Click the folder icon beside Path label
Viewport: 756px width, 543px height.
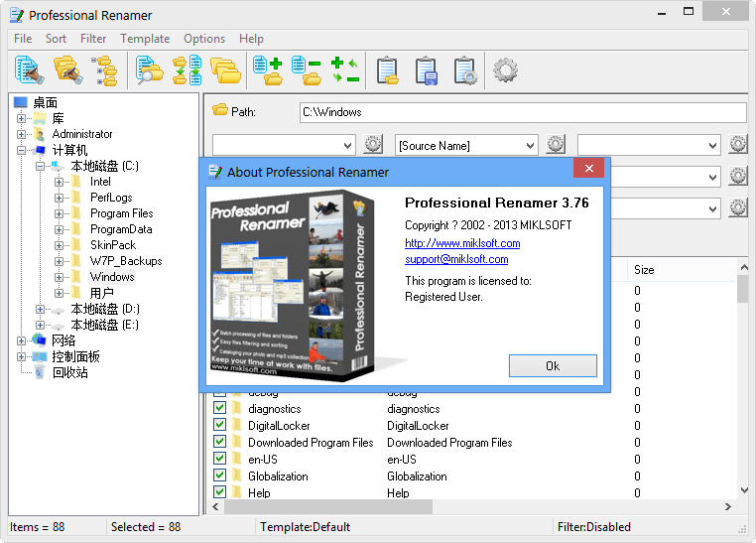point(220,110)
